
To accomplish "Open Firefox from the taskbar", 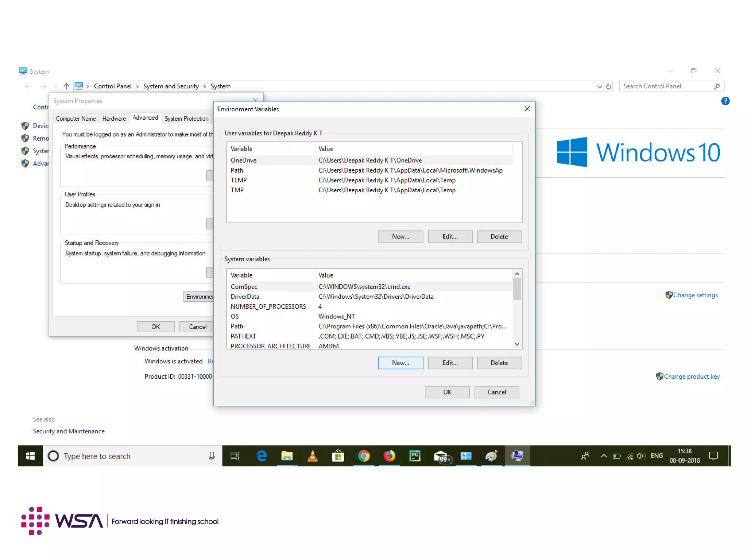I will 389,456.
